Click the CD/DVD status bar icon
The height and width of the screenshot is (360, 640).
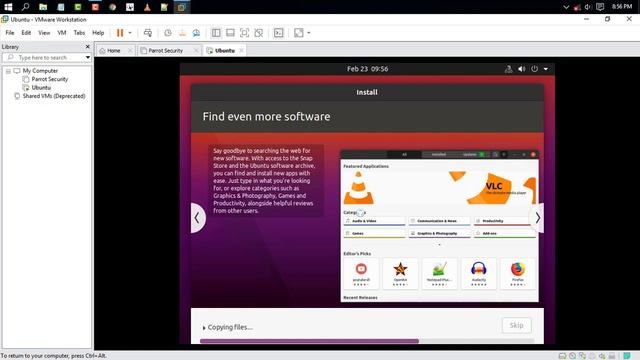572,356
